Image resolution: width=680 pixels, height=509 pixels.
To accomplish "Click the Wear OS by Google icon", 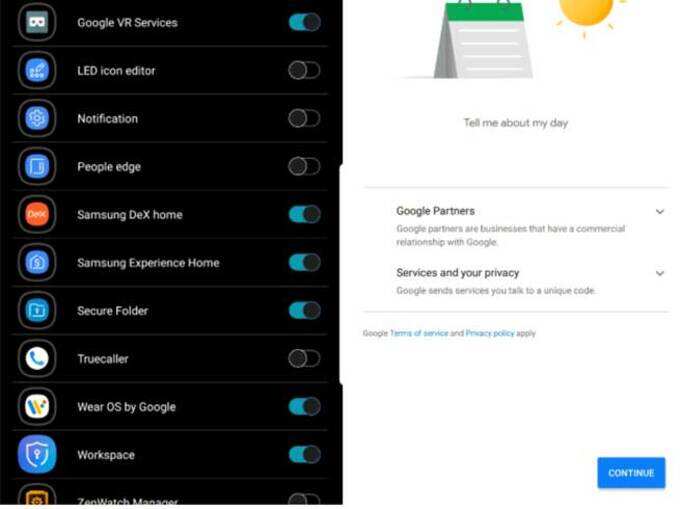I will (x=37, y=407).
